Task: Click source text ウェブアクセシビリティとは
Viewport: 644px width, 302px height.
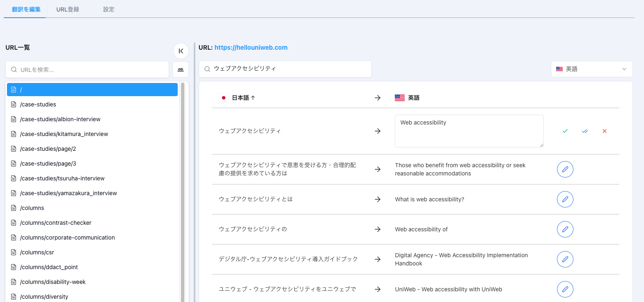Action: pos(256,199)
